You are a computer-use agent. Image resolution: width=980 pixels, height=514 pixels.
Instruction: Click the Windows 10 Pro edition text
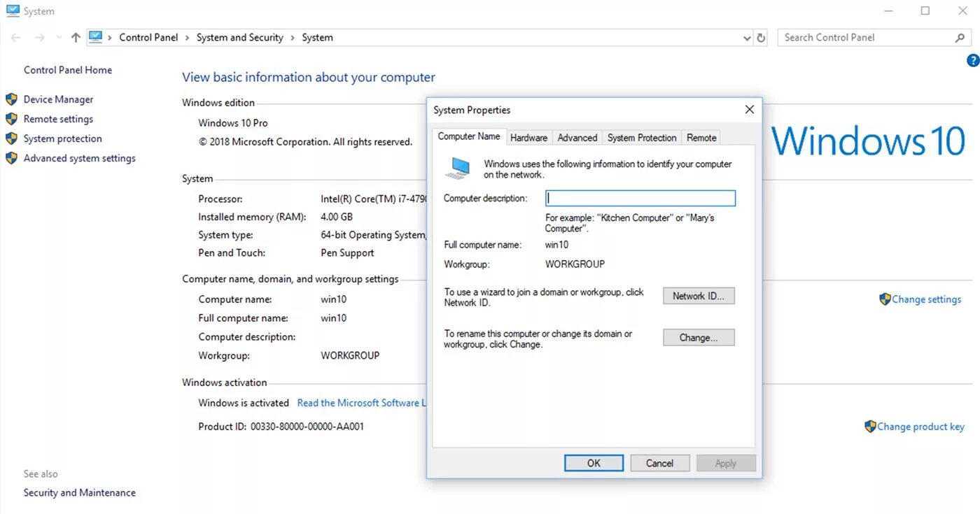(233, 123)
